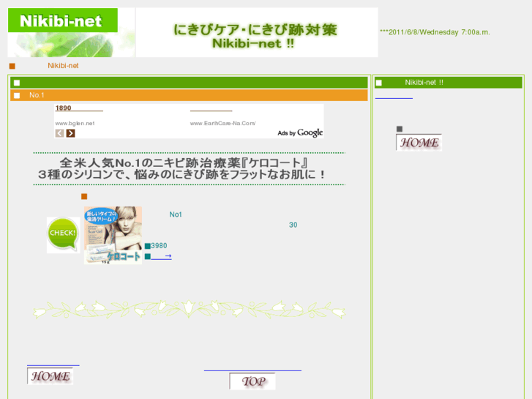Screen dimensions: 532x399
Task: Open the www.EarthCare-Na.Com ad URL
Action: point(223,123)
